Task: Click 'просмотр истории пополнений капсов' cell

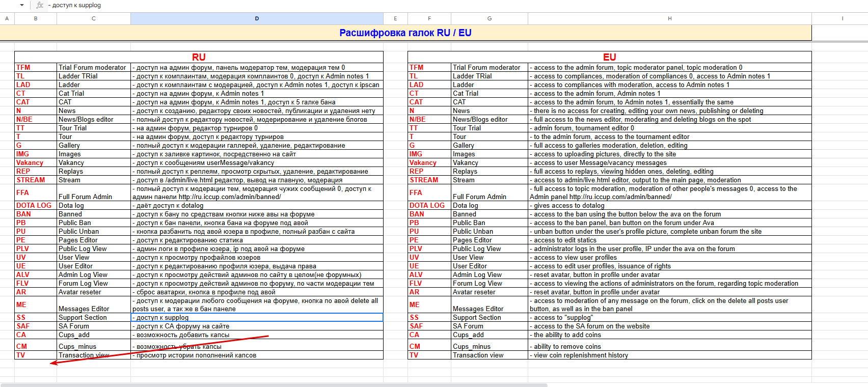Action: 257,355
